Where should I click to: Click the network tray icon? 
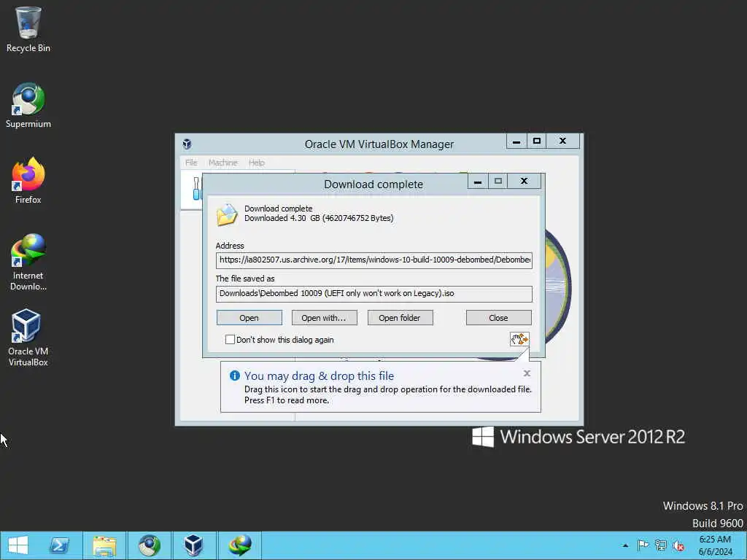[x=661, y=545]
